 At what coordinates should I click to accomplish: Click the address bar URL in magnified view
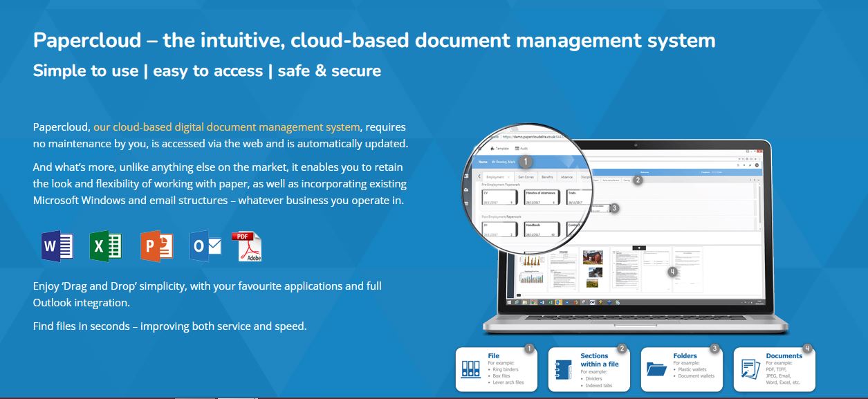[x=533, y=137]
